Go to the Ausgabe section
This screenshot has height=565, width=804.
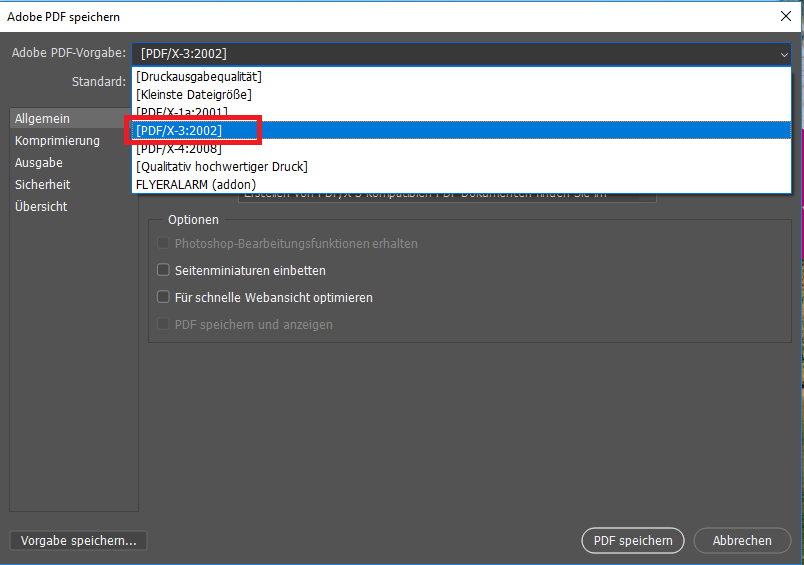(x=39, y=163)
